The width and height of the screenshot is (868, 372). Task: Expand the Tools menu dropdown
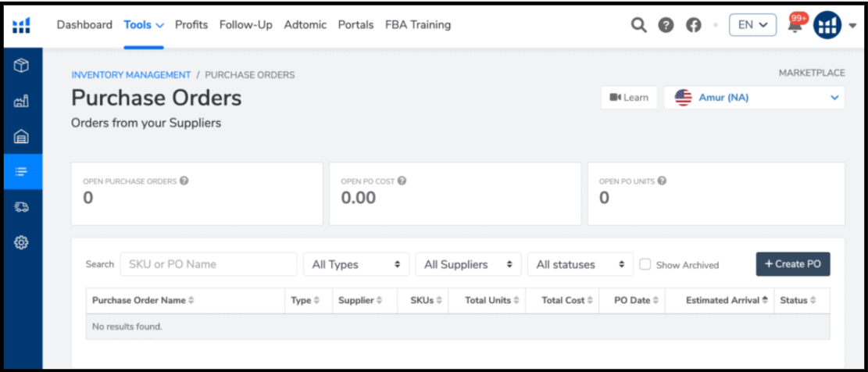pyautogui.click(x=144, y=25)
